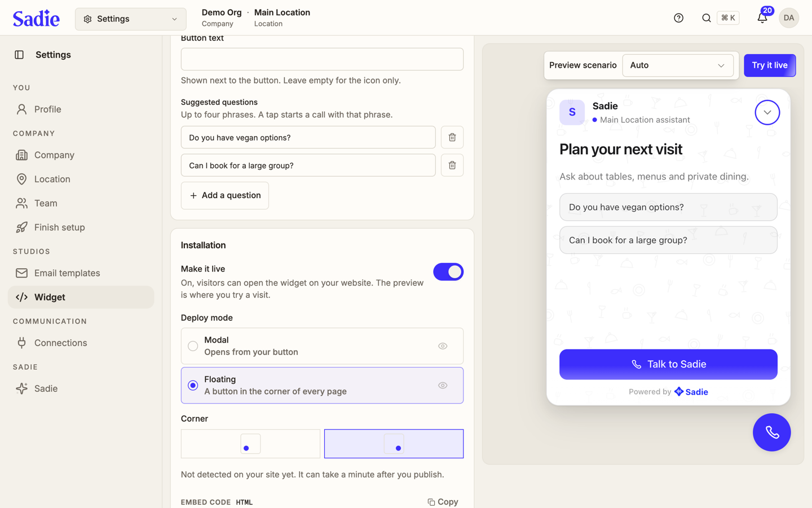Click the Try it live button
The image size is (812, 508).
(x=769, y=65)
